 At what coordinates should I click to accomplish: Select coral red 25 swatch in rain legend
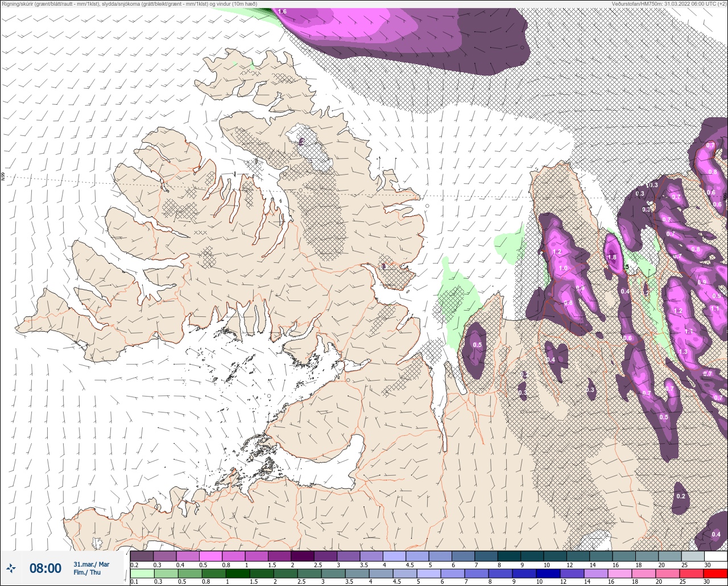pyautogui.click(x=693, y=573)
